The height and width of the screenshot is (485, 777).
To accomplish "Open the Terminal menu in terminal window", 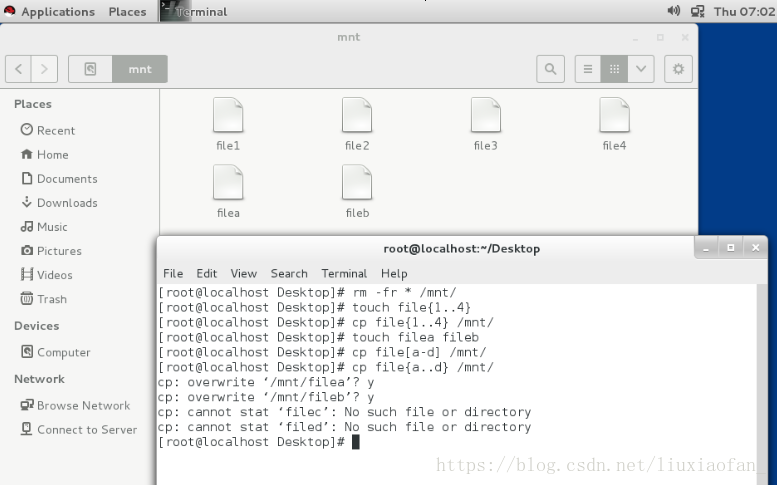I will point(344,273).
